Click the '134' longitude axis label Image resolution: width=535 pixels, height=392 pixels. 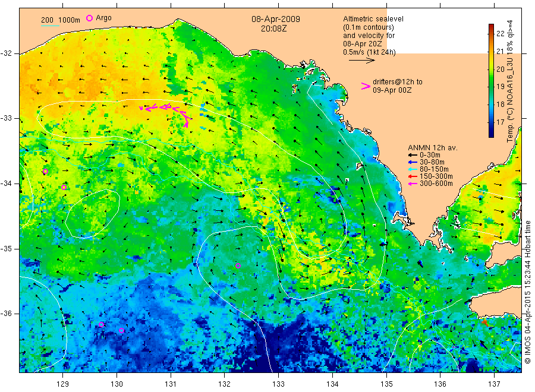332,384
